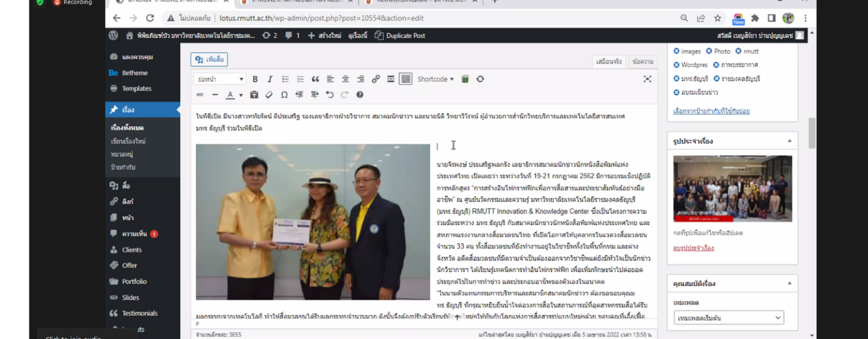This screenshot has height=339, width=868.
Task: Remove the ภาพบรรยากาศ tag
Action: point(716,65)
